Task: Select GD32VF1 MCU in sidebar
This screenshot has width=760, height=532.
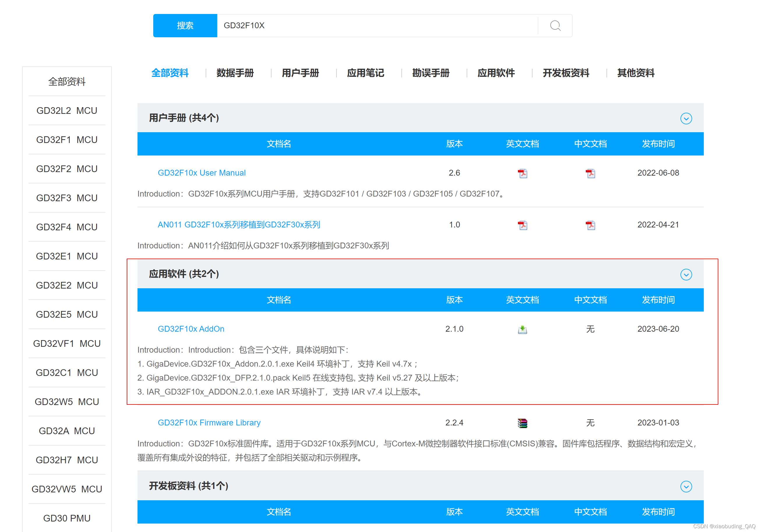Action: point(67,343)
